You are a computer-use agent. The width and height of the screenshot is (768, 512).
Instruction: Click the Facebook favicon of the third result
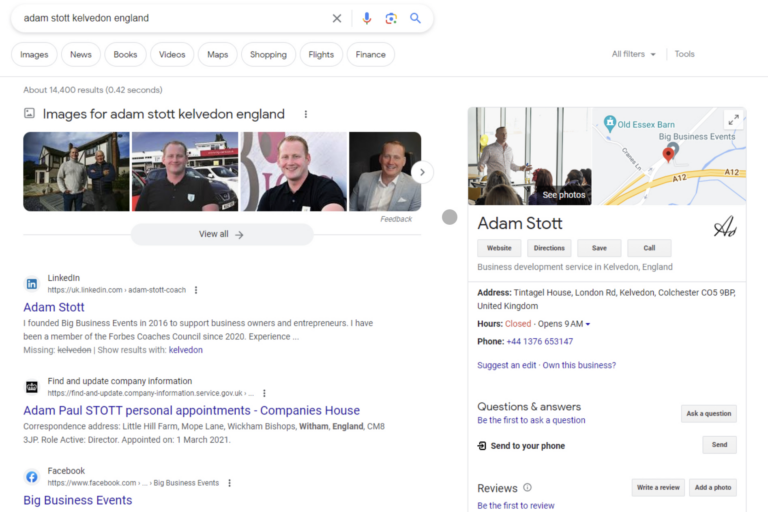(32, 477)
